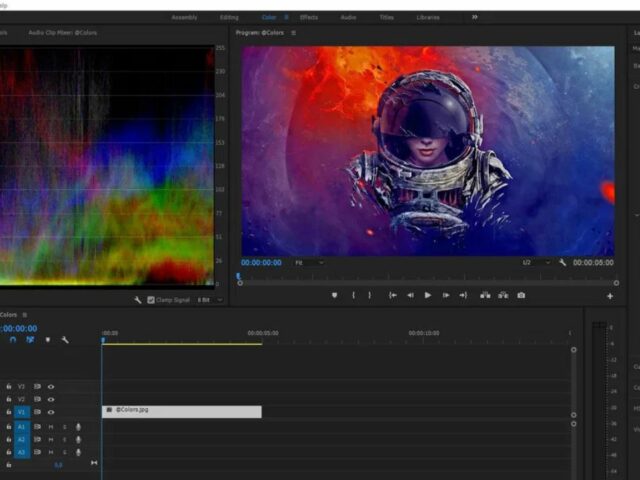640x480 pixels.
Task: Click the Go to Out point icon
Action: click(463, 295)
